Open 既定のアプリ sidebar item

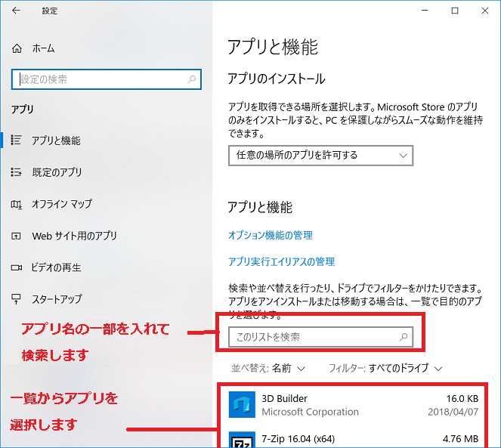pyautogui.click(x=106, y=172)
